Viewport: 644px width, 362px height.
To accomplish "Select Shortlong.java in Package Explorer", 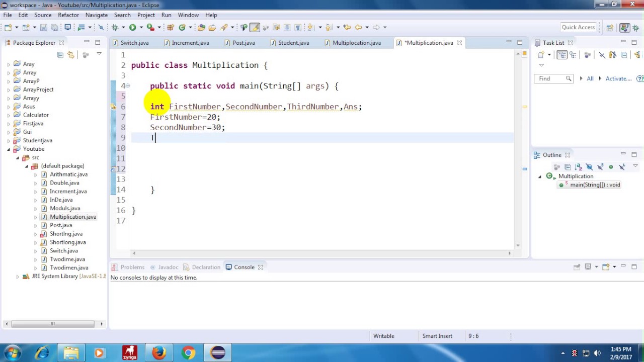I will (x=67, y=242).
